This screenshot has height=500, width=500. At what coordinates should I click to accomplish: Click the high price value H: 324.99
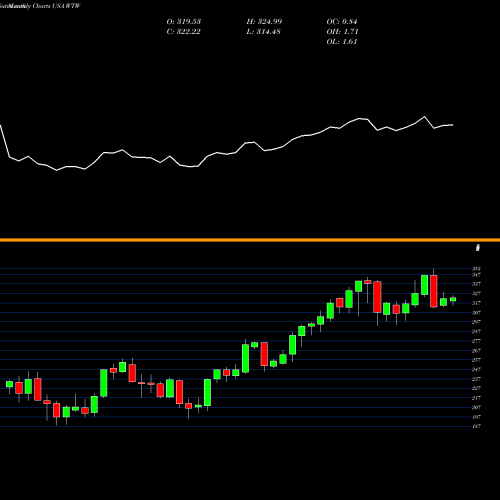264,22
